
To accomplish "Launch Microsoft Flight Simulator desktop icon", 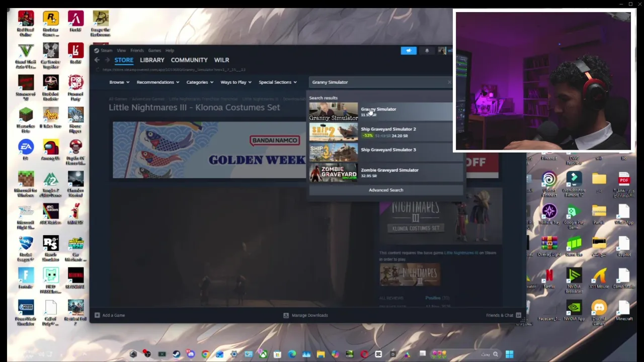I will [x=26, y=216].
